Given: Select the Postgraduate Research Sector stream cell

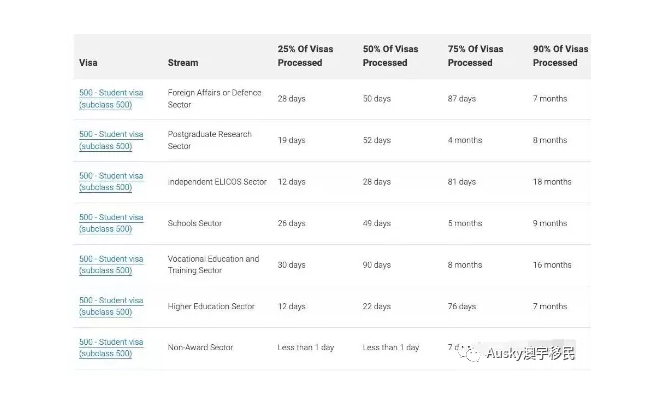Looking at the screenshot, I should tap(210, 140).
